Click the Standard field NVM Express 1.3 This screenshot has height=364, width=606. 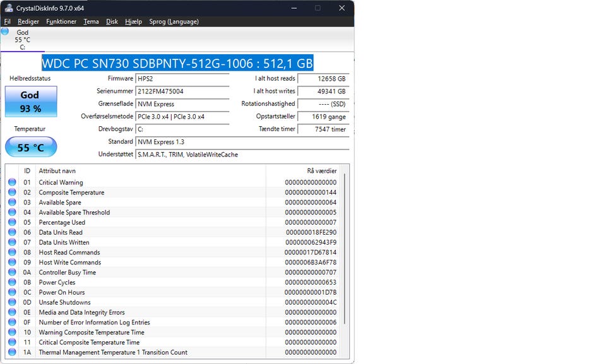[x=242, y=142]
